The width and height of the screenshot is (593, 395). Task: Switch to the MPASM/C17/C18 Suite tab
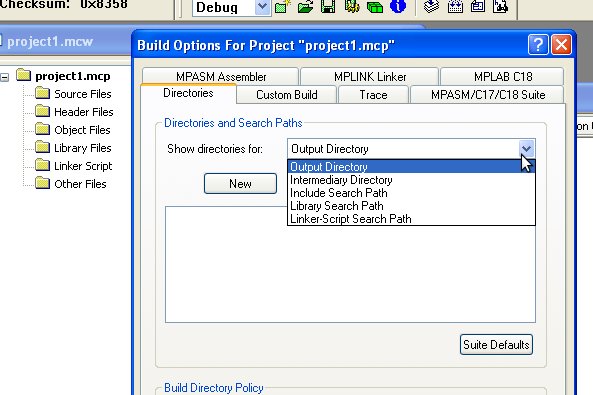487,95
